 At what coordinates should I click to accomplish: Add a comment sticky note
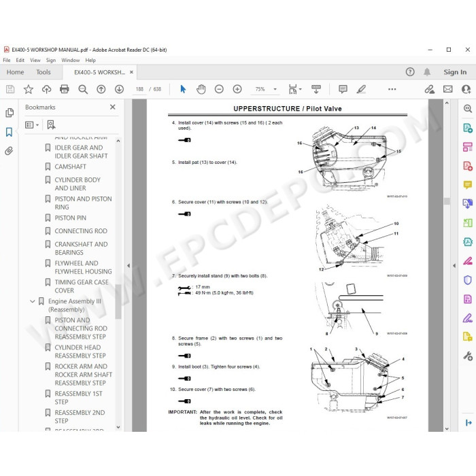[x=343, y=89]
